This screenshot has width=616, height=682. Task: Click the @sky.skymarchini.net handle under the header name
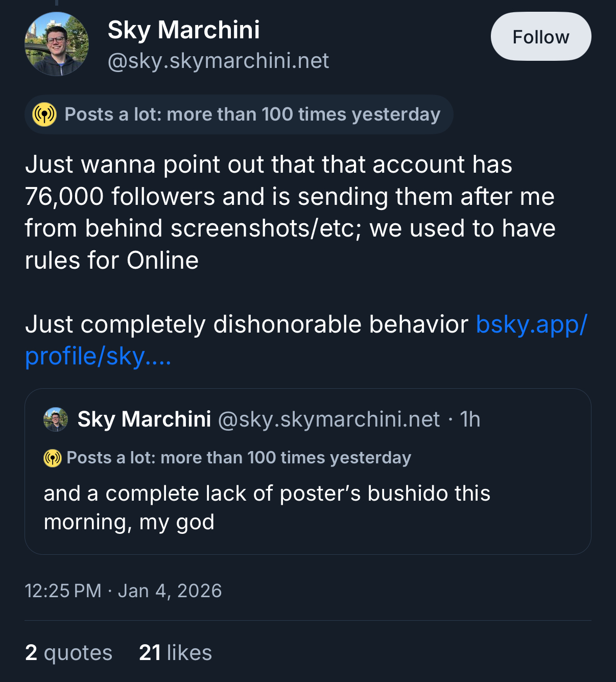pyautogui.click(x=218, y=61)
